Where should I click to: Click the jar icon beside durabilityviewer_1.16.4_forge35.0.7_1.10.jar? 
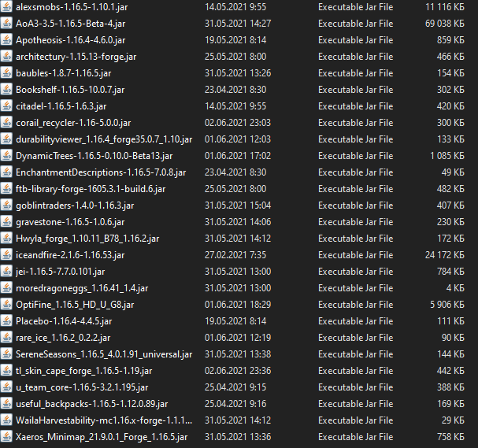point(6,139)
